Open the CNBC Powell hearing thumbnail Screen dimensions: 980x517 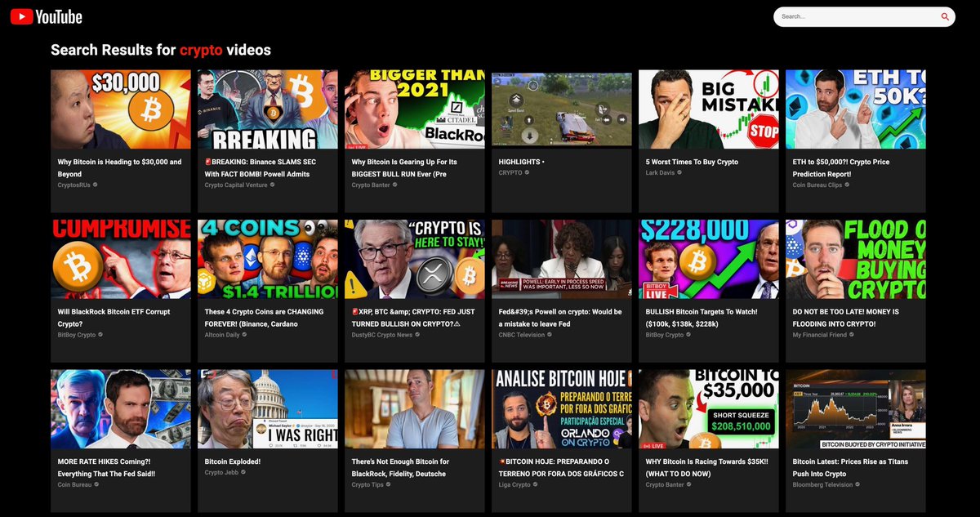[x=561, y=259]
